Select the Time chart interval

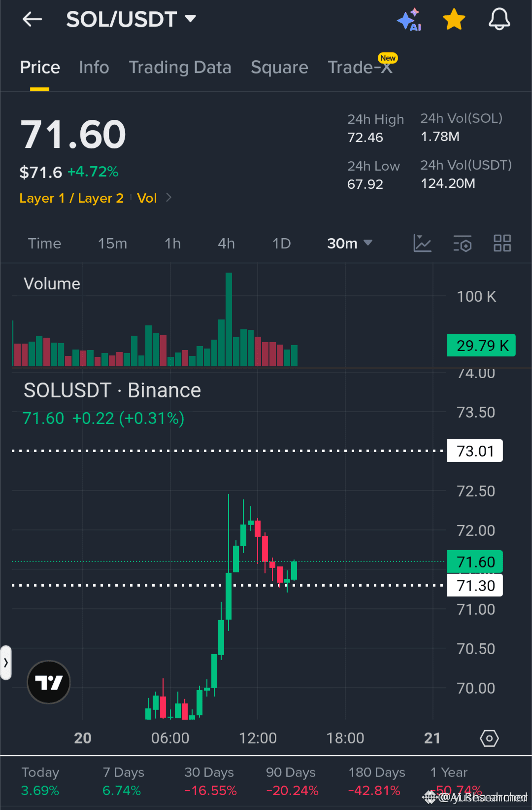(44, 244)
